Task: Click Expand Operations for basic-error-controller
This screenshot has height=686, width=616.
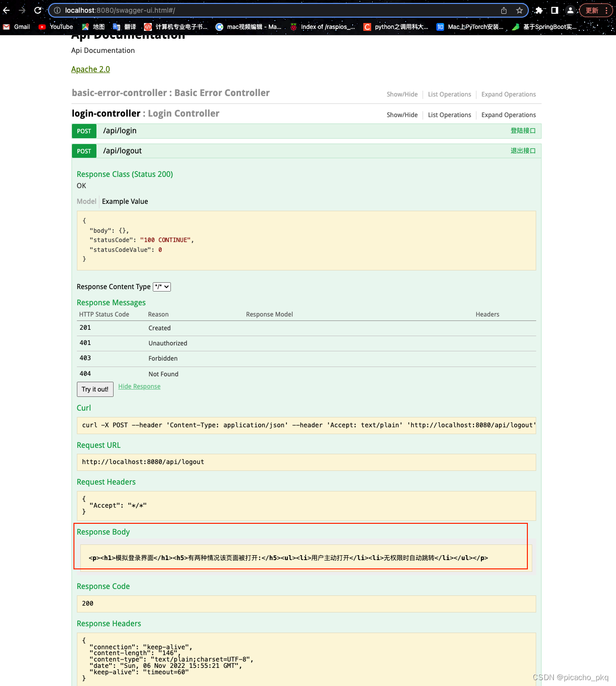Action: pyautogui.click(x=508, y=95)
